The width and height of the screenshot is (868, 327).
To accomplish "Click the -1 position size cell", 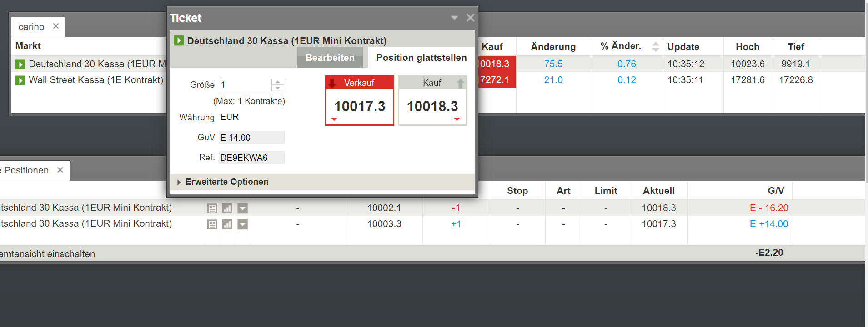I will 456,208.
